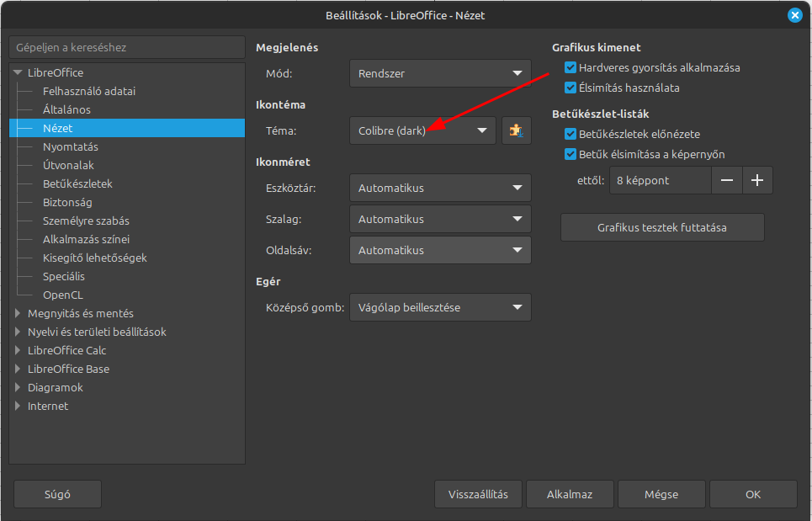Open the Szalag icon size dropdown
Screen dimensions: 812x521
click(440, 219)
